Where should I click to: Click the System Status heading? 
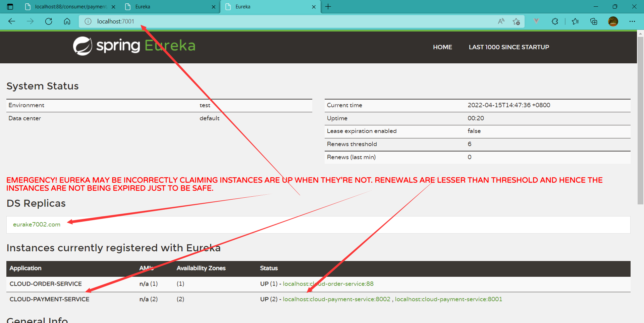(43, 86)
